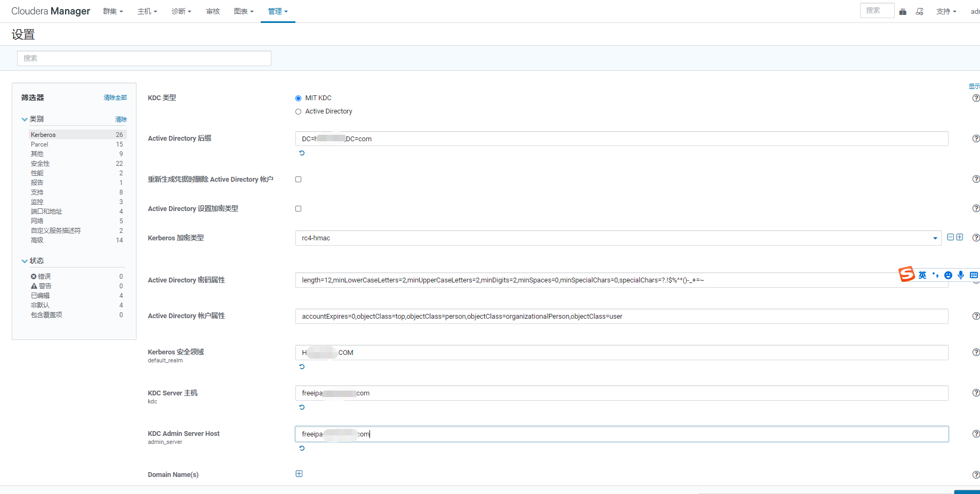This screenshot has width=980, height=494.
Task: Open help for Kerberos 安全领域
Action: point(976,352)
